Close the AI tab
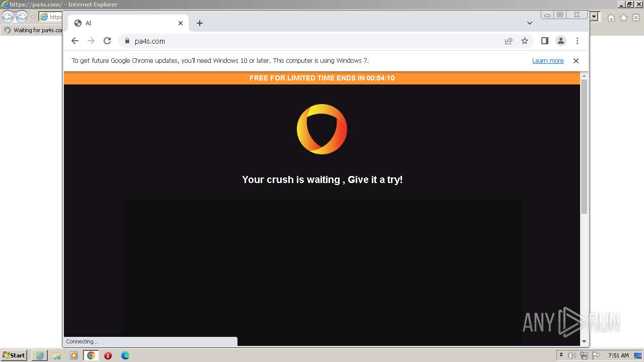The width and height of the screenshot is (644, 362). (181, 23)
